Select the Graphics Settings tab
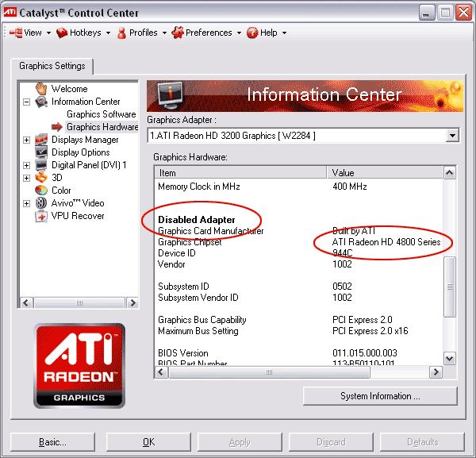The height and width of the screenshot is (458, 476). (52, 66)
